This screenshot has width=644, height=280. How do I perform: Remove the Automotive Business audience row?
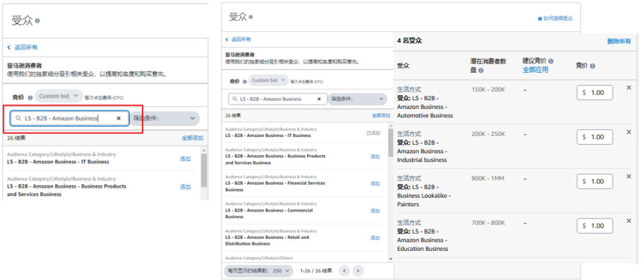point(628,88)
